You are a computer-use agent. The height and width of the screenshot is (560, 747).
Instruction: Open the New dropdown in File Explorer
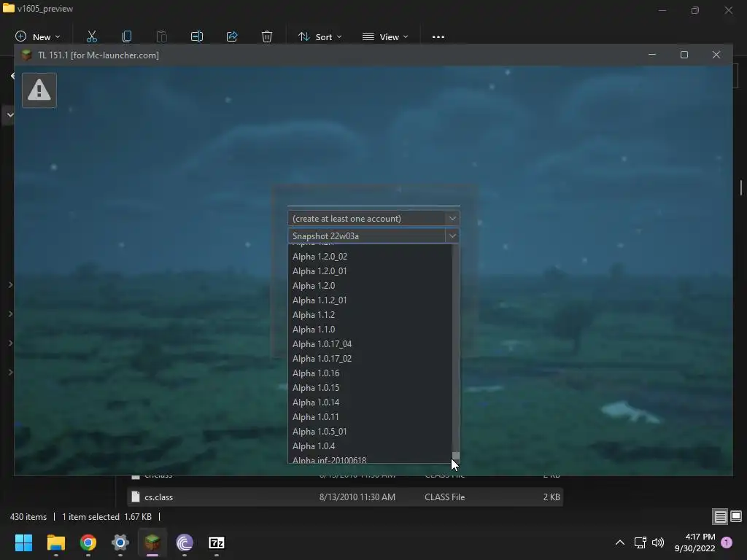tap(38, 36)
